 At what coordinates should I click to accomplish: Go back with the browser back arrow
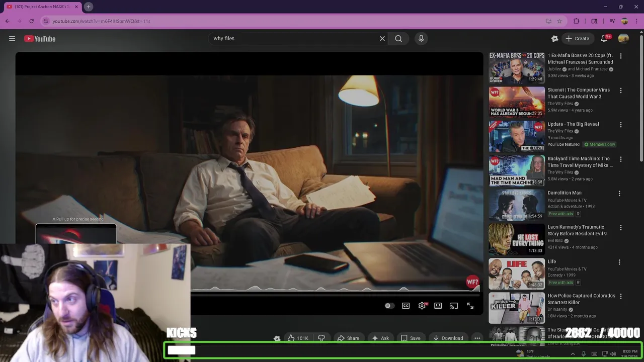pyautogui.click(x=8, y=21)
